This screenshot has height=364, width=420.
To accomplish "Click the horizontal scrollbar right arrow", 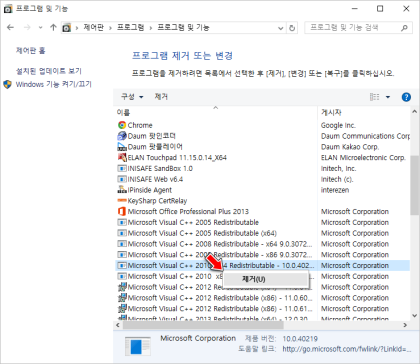I will click(405, 325).
